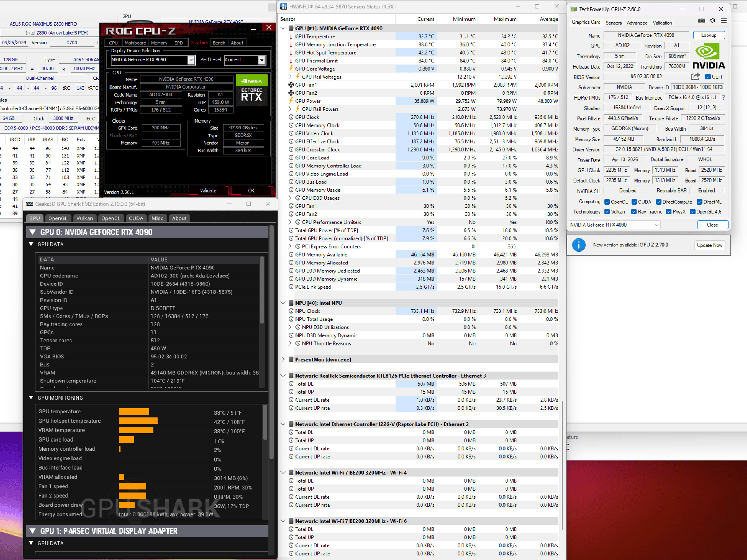747x560 pixels.
Task: Click the GPU Core Voltage lightning icon
Action: click(291, 69)
